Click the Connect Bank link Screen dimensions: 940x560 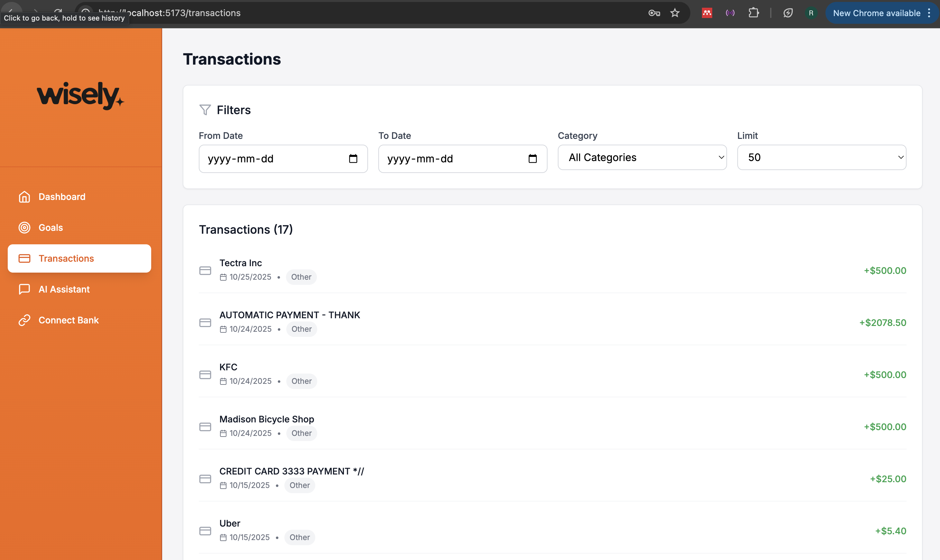tap(69, 320)
